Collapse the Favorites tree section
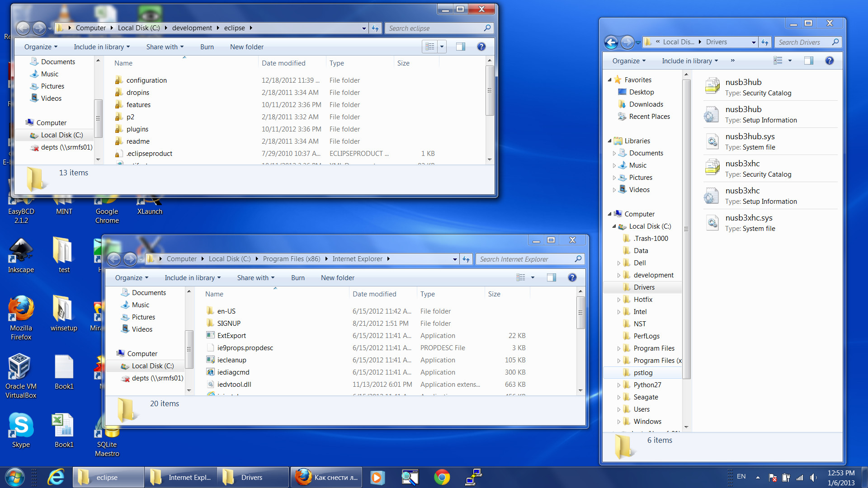The width and height of the screenshot is (868, 488). pos(609,80)
